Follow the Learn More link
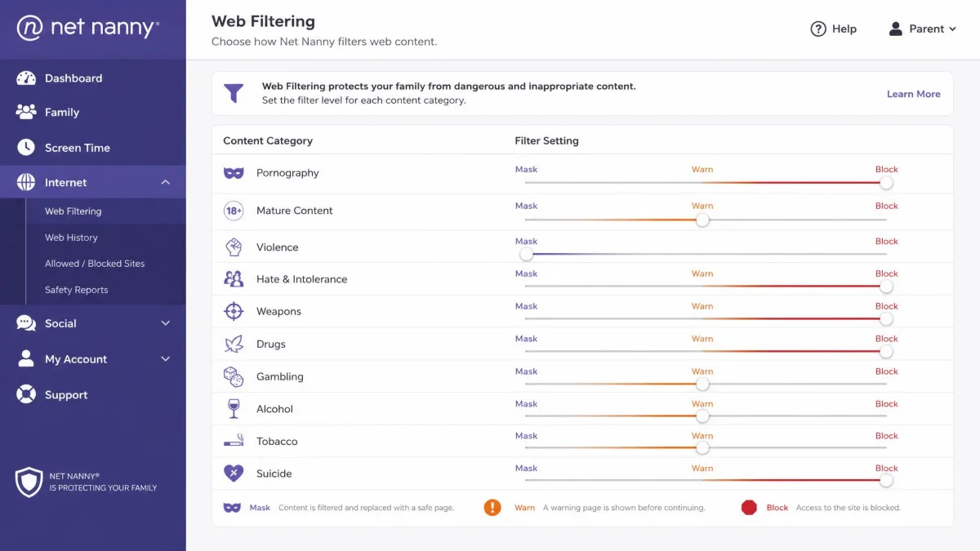980x551 pixels. (914, 94)
